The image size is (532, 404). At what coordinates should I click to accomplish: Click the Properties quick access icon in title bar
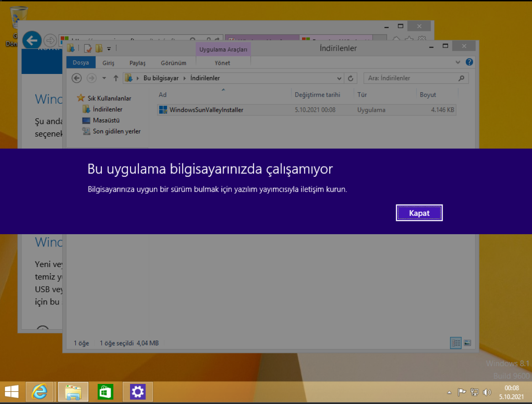(x=88, y=48)
